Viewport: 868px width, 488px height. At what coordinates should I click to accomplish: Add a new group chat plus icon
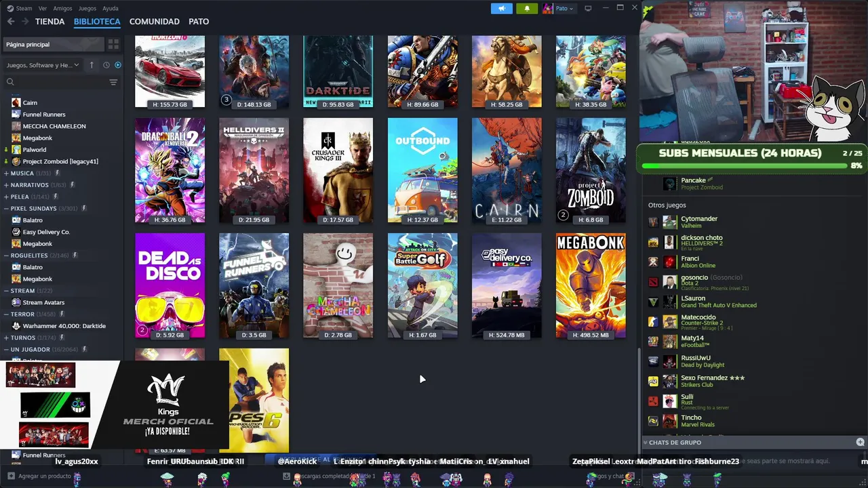tap(860, 442)
